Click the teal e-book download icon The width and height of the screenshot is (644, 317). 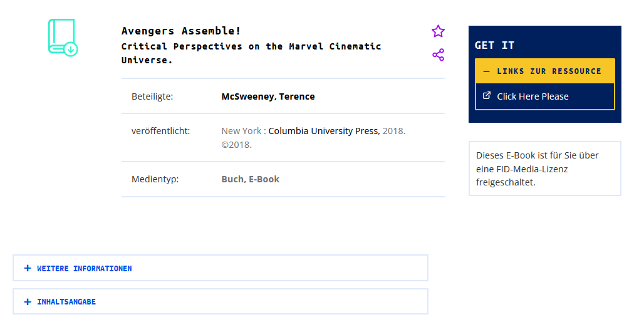(63, 38)
